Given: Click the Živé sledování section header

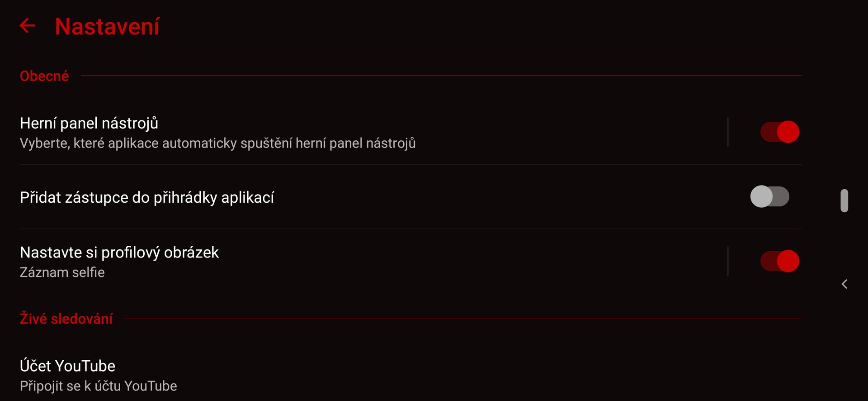Looking at the screenshot, I should 66,319.
